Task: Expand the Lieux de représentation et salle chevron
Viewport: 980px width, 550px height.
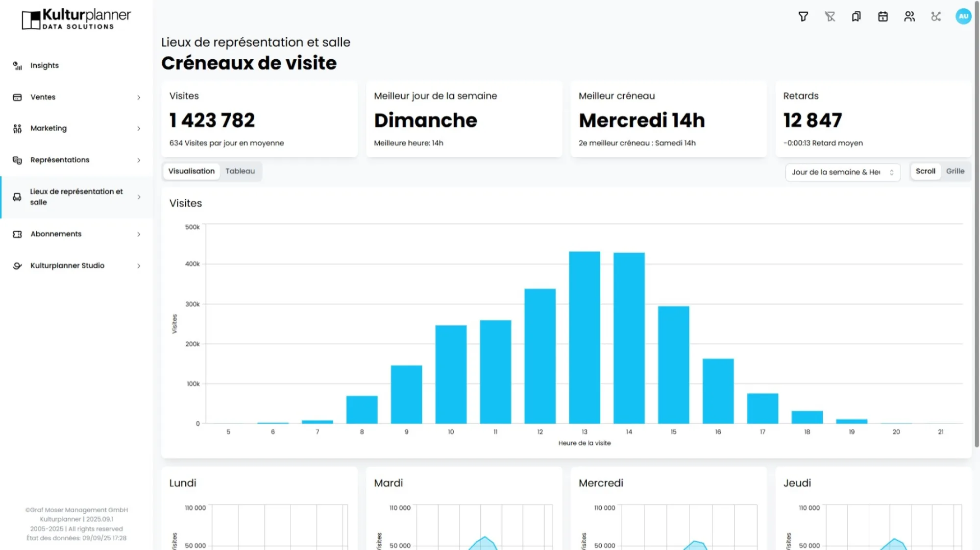Action: (x=139, y=197)
